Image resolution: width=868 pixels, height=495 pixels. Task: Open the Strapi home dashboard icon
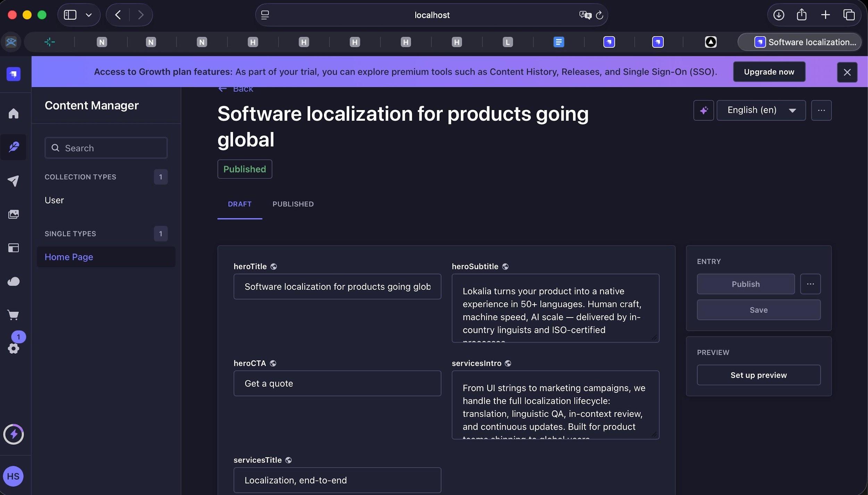(x=13, y=113)
